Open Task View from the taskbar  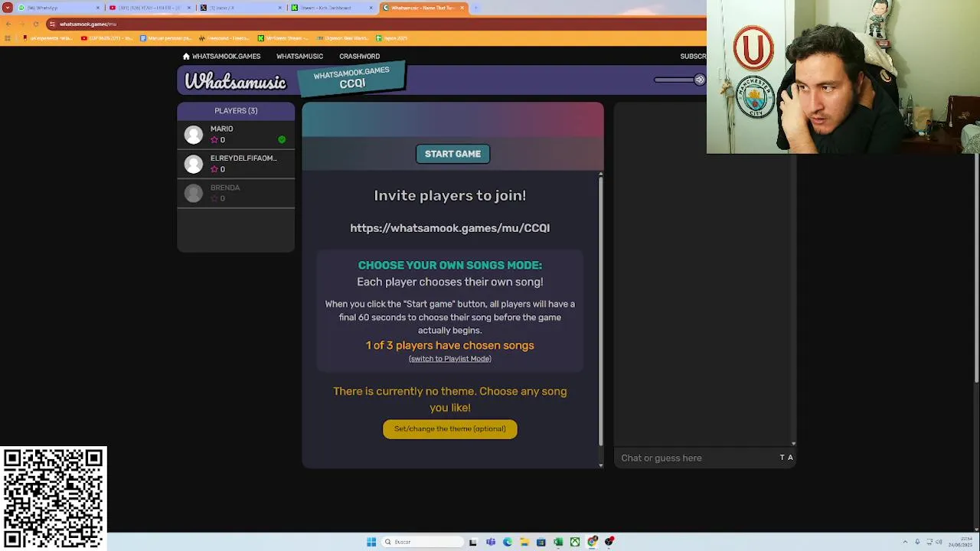pyautogui.click(x=473, y=542)
